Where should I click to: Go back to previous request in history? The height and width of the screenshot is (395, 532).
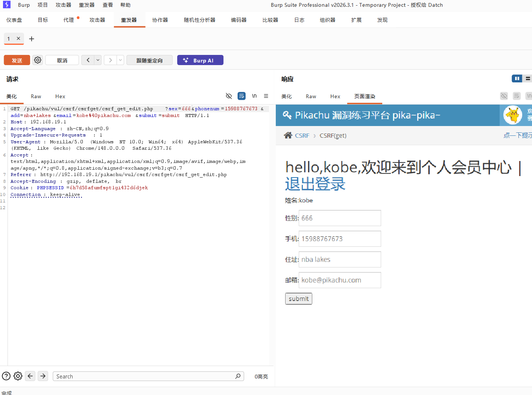click(x=88, y=60)
